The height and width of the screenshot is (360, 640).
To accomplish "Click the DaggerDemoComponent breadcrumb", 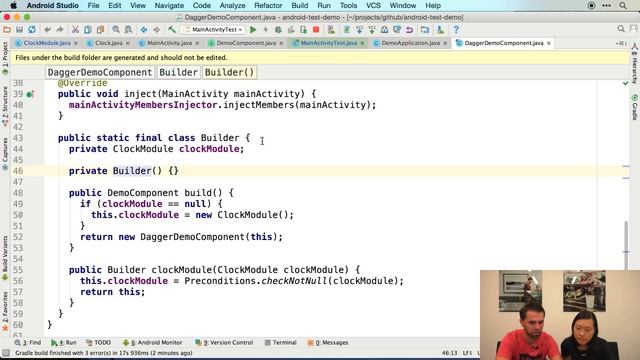I will point(100,72).
